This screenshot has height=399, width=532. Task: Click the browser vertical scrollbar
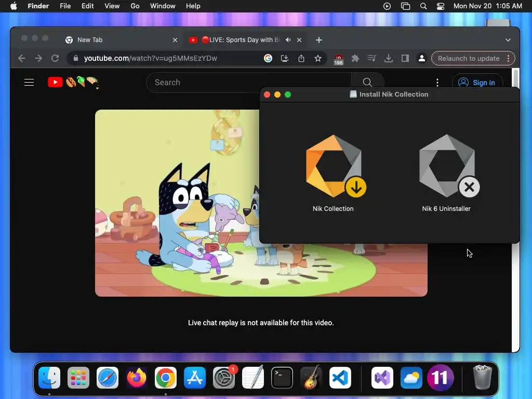click(x=515, y=210)
